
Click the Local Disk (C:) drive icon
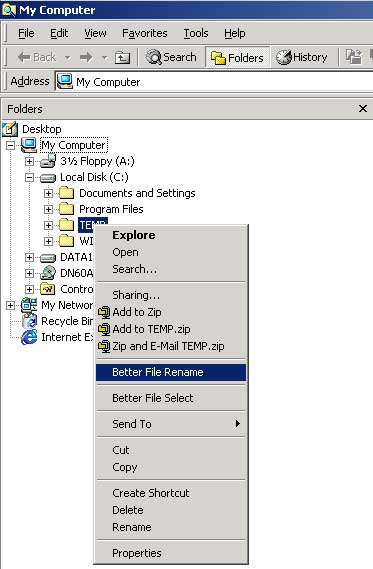pyautogui.click(x=48, y=178)
